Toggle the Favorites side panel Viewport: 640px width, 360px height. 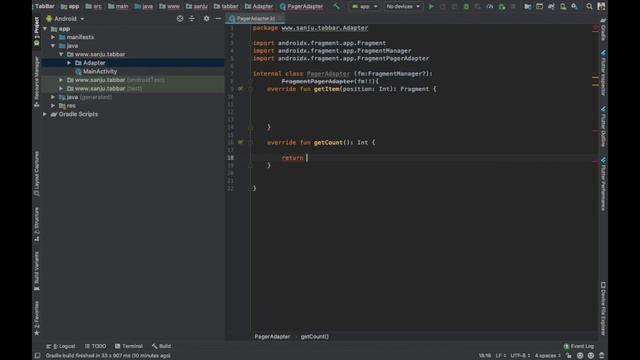(37, 318)
